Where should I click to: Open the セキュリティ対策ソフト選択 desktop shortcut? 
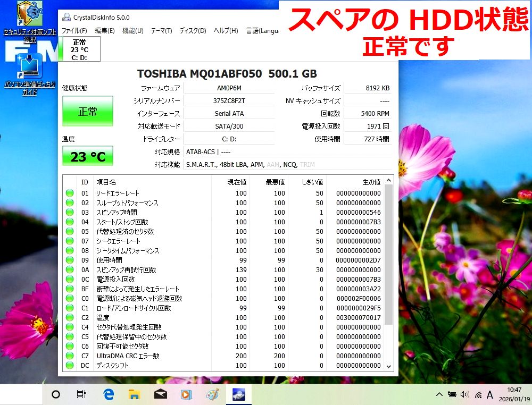point(29,16)
